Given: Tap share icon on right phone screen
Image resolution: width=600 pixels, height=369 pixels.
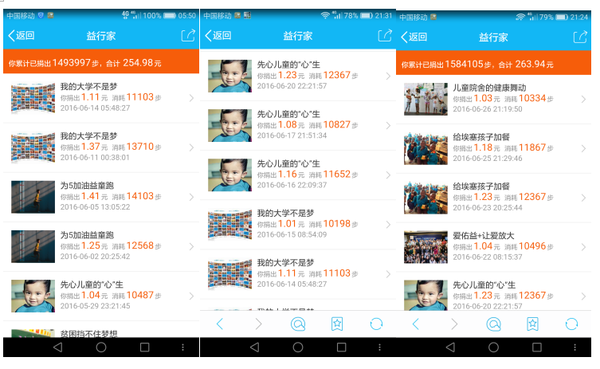Looking at the screenshot, I should pos(580,37).
